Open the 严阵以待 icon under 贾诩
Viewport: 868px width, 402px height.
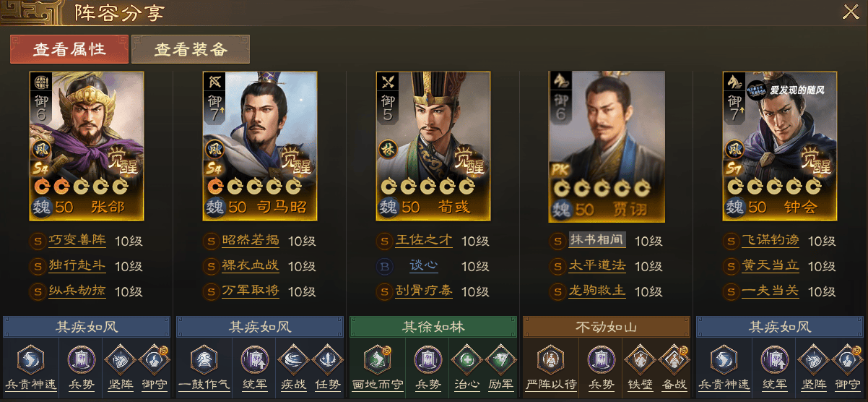point(550,359)
